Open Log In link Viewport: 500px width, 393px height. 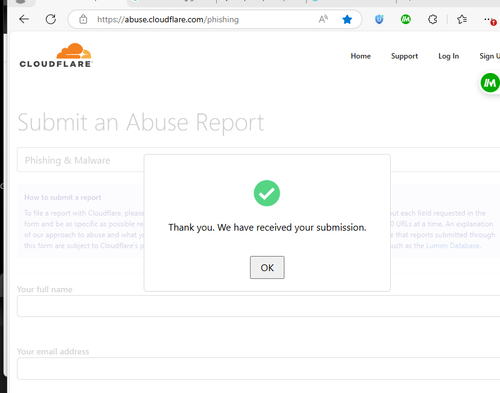click(x=448, y=56)
